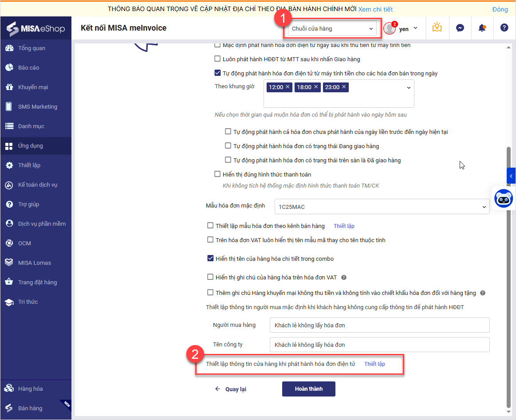
Task: Check Hiển thị ghi chú hàng hóa trên VAT
Action: (x=210, y=277)
